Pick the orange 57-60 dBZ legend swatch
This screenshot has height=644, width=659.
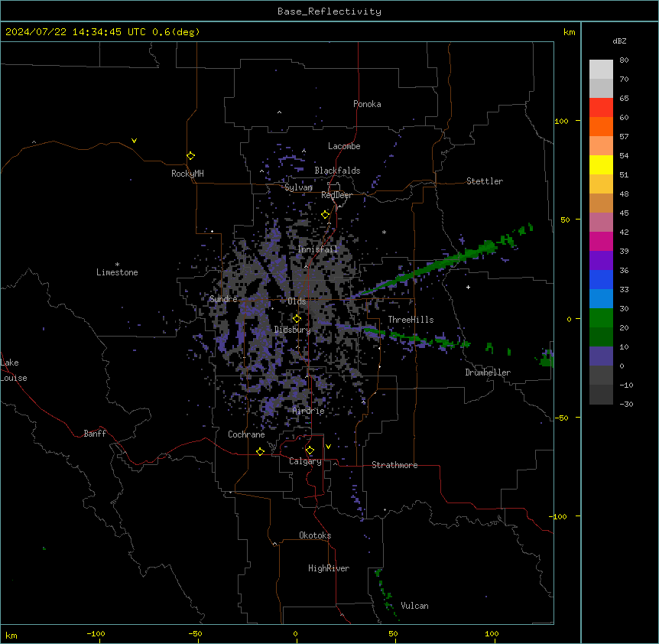601,127
